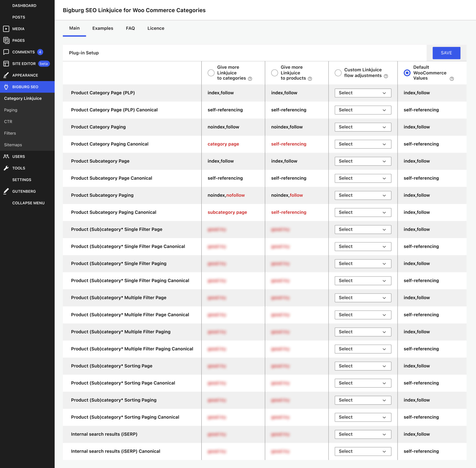Open Select dropdown for Subcategory Paging Canonical
The width and height of the screenshot is (476, 468).
[363, 212]
